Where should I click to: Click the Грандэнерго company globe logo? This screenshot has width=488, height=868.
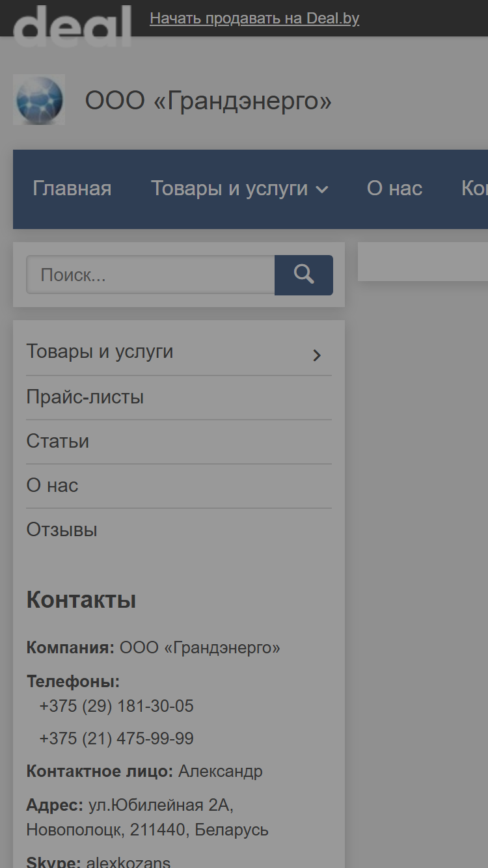[39, 100]
